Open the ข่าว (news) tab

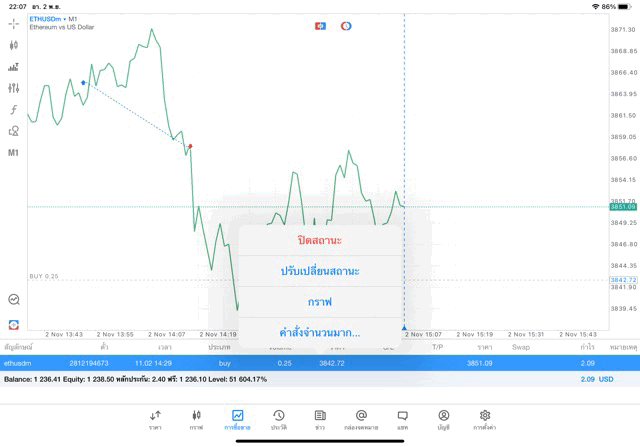coord(320,419)
